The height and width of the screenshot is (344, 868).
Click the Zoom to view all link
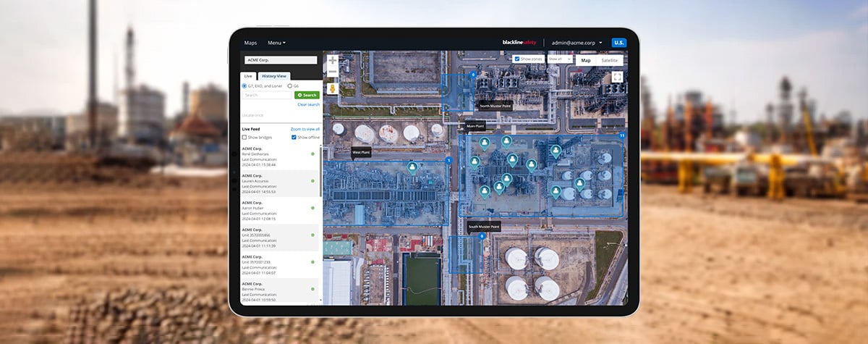[x=305, y=129]
